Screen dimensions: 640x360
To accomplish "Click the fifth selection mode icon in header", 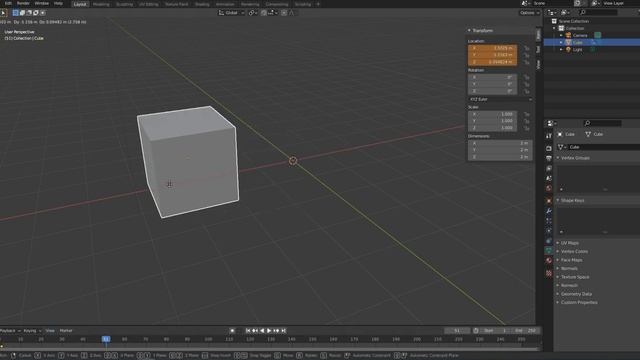I will tap(42, 13).
